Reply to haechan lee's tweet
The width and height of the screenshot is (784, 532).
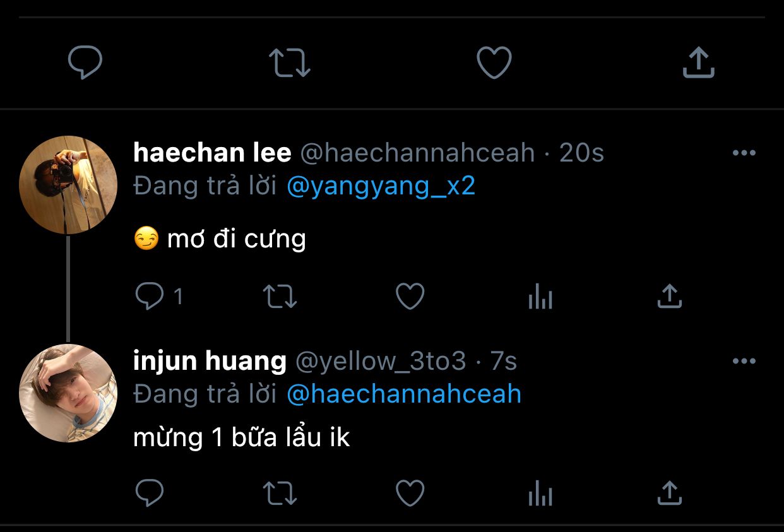point(149,297)
